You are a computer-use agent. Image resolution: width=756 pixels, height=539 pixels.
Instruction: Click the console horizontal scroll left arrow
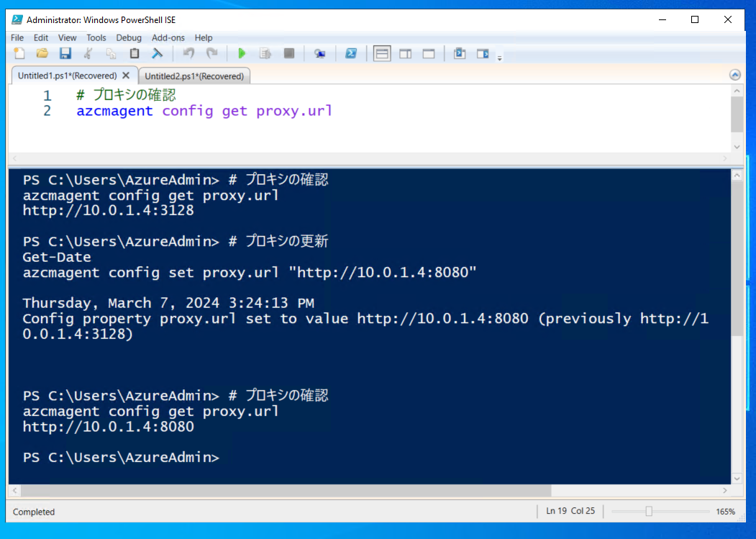click(x=15, y=490)
